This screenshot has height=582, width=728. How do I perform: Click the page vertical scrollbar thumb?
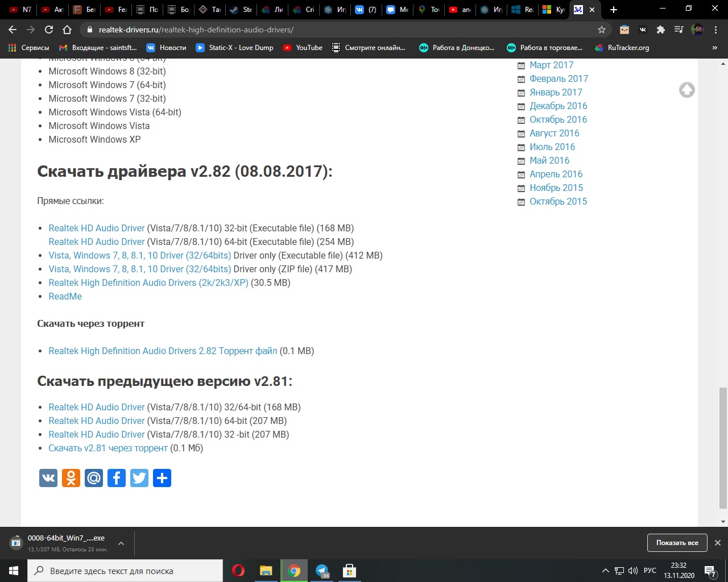tap(723, 448)
